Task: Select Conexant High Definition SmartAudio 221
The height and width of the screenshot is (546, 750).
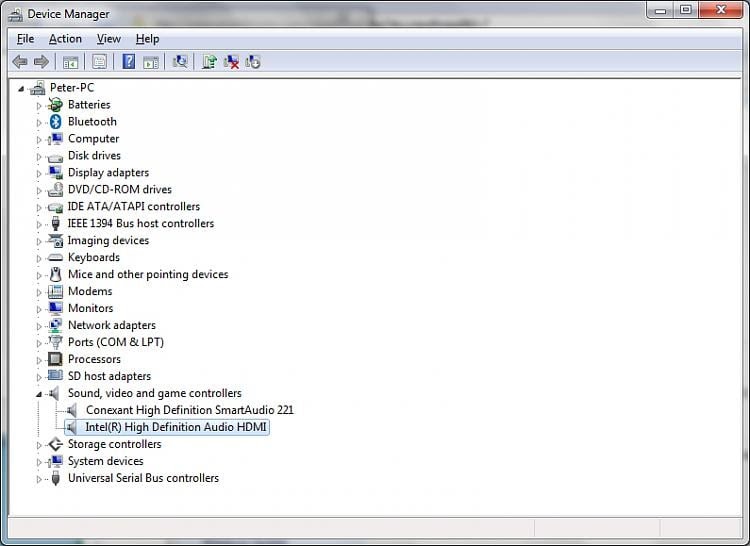Action: (x=190, y=410)
